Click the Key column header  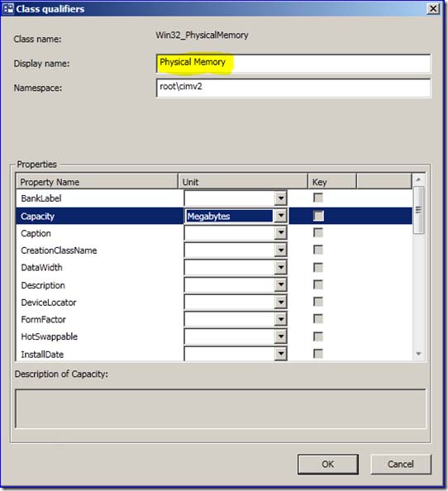[x=332, y=182]
